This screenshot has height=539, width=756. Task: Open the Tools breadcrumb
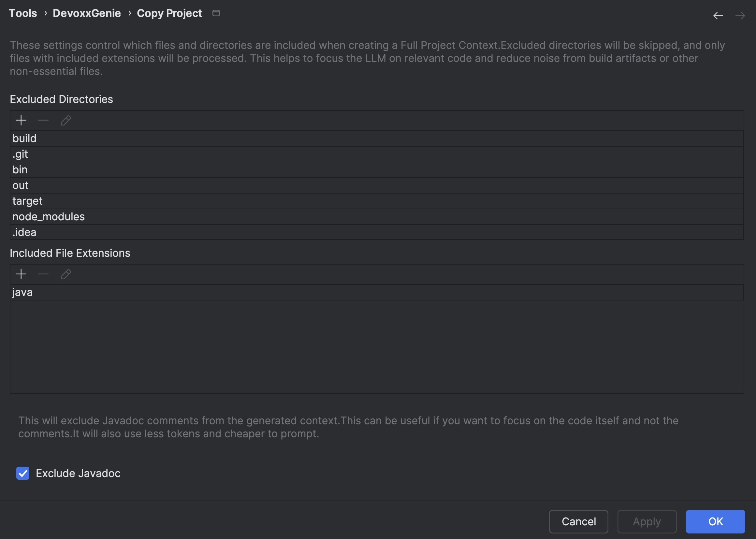[x=22, y=13]
